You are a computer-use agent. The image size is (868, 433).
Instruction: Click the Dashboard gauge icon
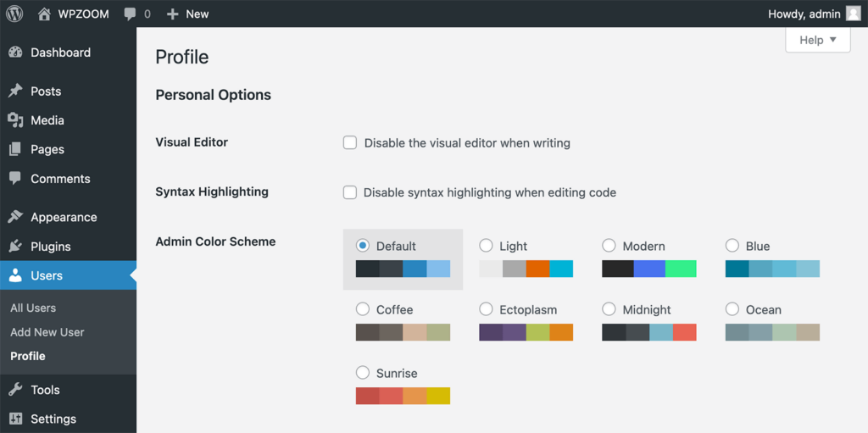click(x=15, y=53)
